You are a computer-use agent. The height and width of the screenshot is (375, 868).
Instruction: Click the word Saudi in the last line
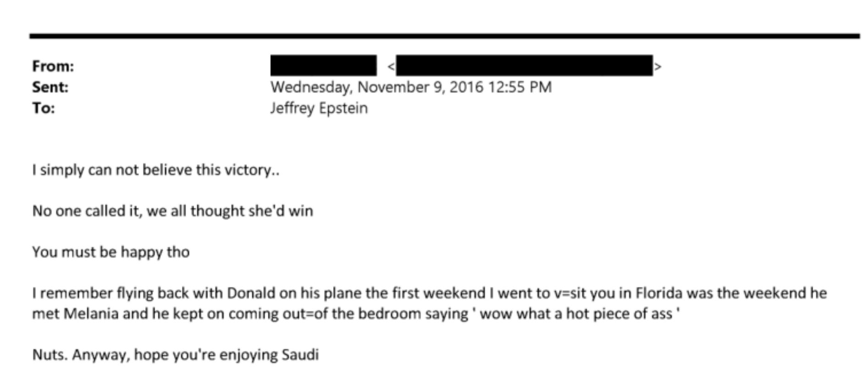pyautogui.click(x=300, y=355)
